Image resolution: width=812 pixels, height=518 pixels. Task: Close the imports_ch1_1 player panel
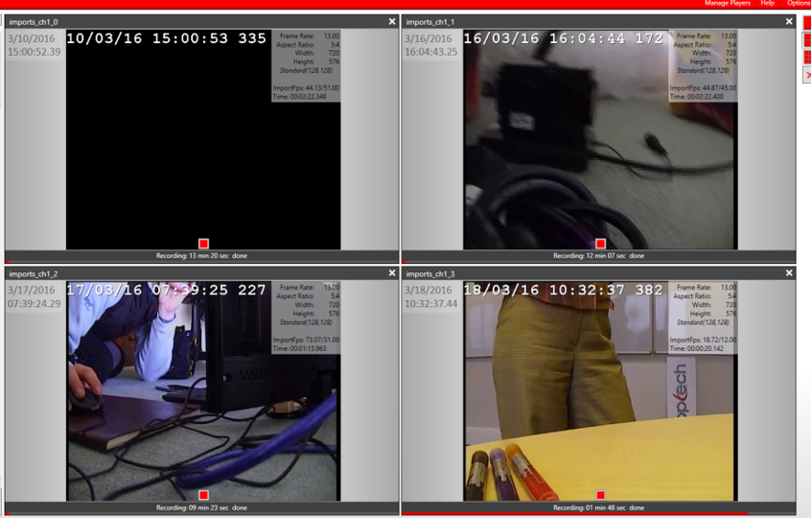point(789,21)
